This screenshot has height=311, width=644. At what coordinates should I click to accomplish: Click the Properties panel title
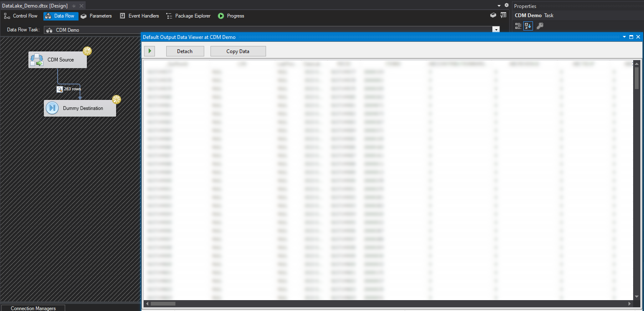pos(525,6)
